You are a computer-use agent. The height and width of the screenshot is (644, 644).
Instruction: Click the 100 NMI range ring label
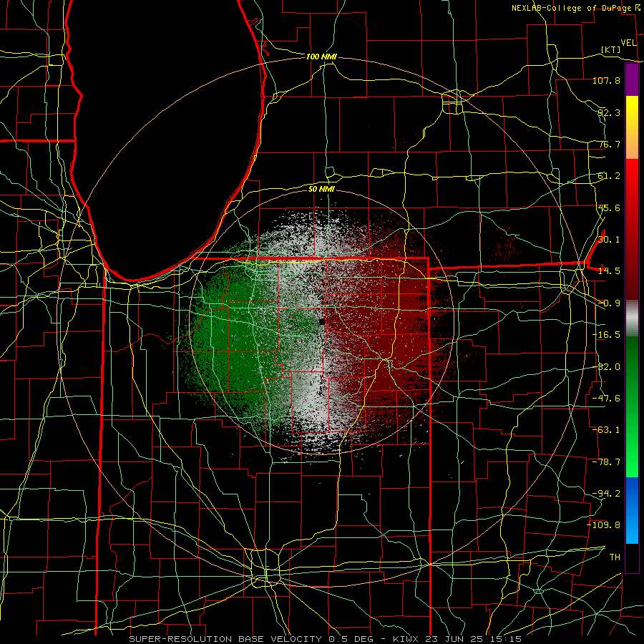(x=321, y=57)
